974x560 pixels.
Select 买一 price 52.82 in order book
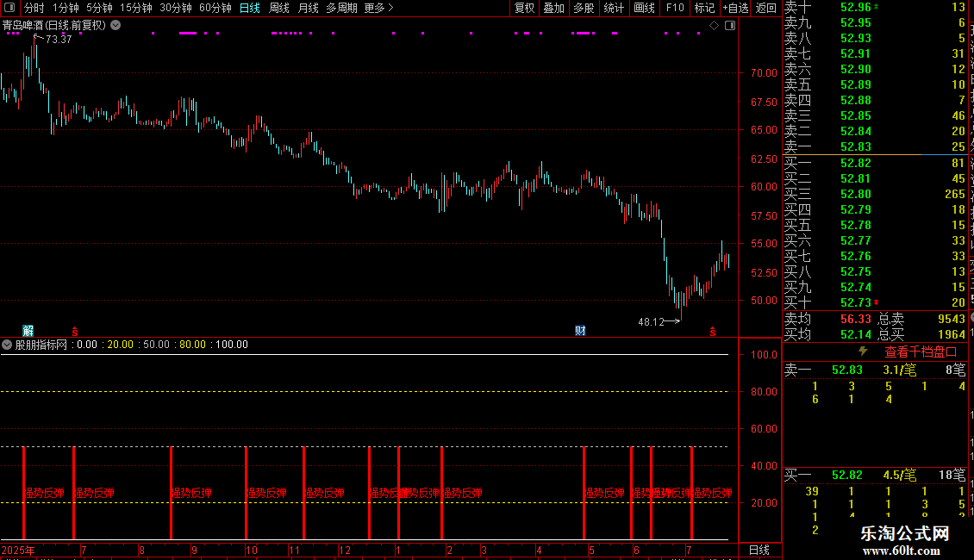[856, 164]
